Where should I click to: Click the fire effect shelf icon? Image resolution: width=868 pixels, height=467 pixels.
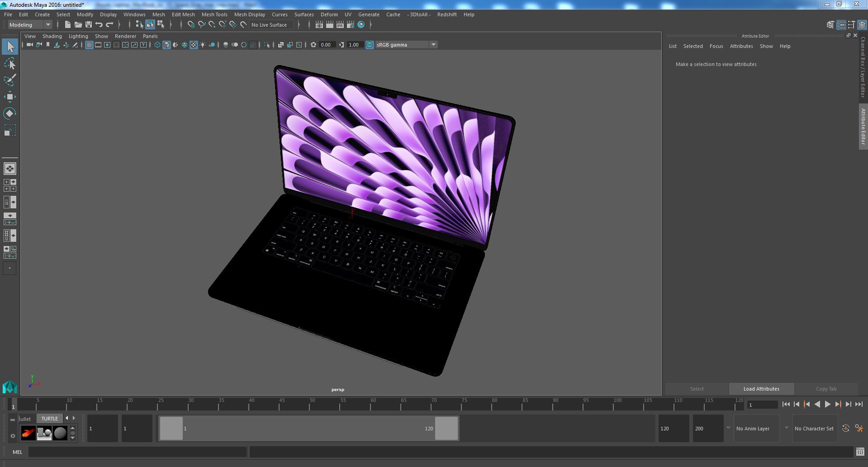28,433
